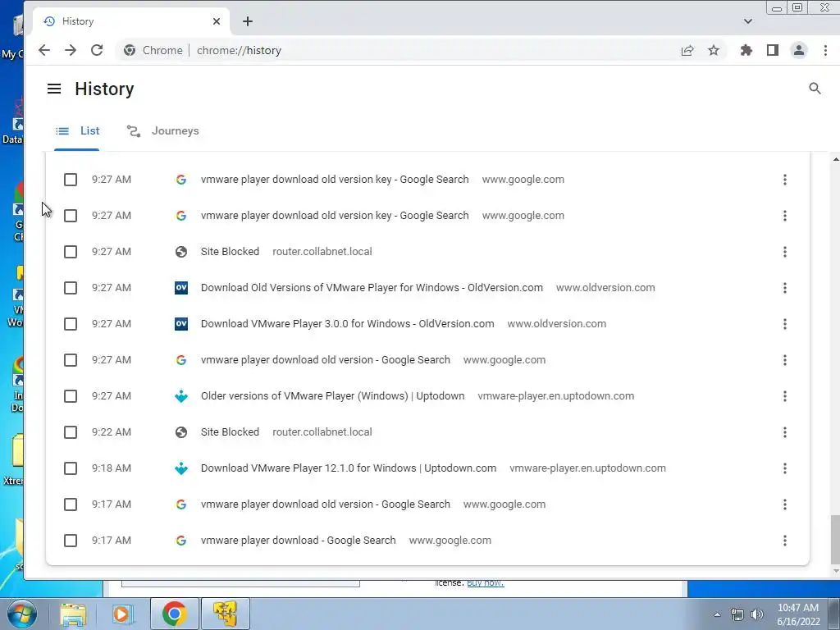Screen dimensions: 840x630
Task: Bookmark this tab with the star icon
Action: point(714,50)
